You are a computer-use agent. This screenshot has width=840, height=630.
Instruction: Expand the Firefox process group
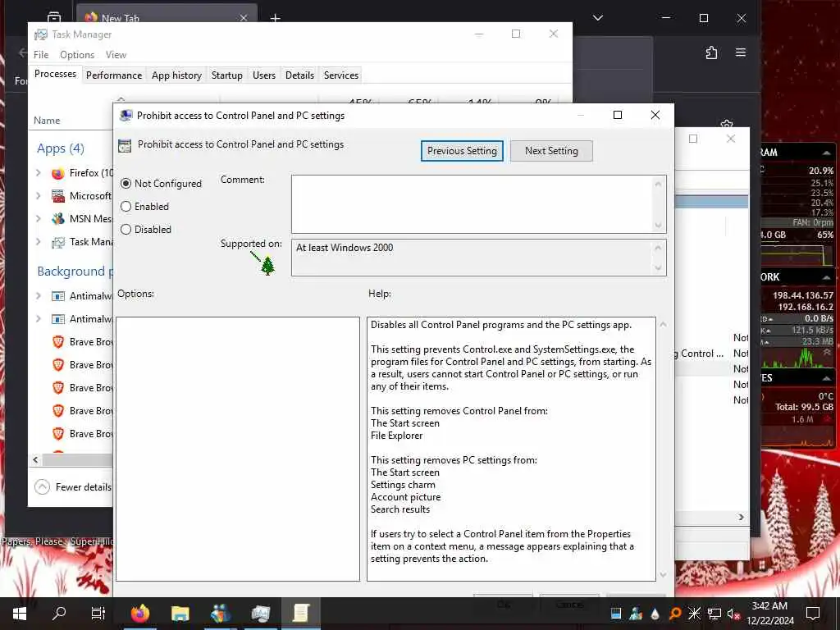pos(39,172)
